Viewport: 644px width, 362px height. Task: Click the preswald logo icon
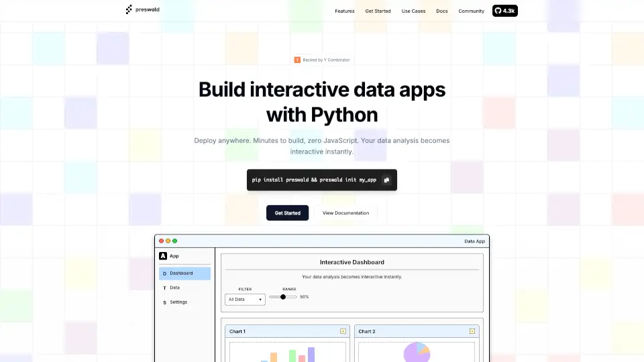click(129, 10)
